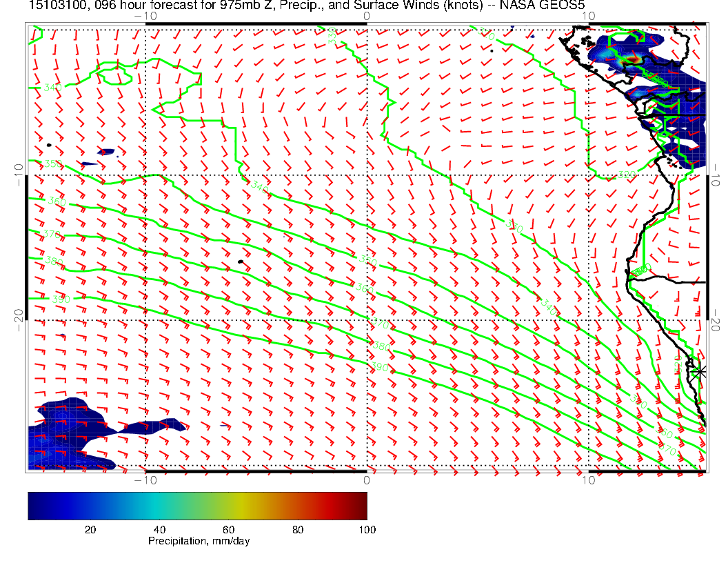Click the small black island dot mid-ocean
Image resolution: width=728 pixels, height=563 pixels.
click(x=239, y=262)
